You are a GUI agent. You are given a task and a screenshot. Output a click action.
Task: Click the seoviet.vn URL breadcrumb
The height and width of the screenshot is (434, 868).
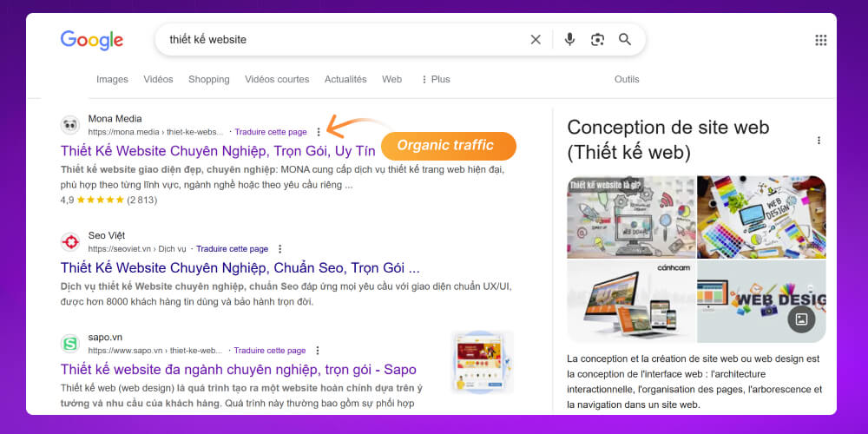(137, 249)
